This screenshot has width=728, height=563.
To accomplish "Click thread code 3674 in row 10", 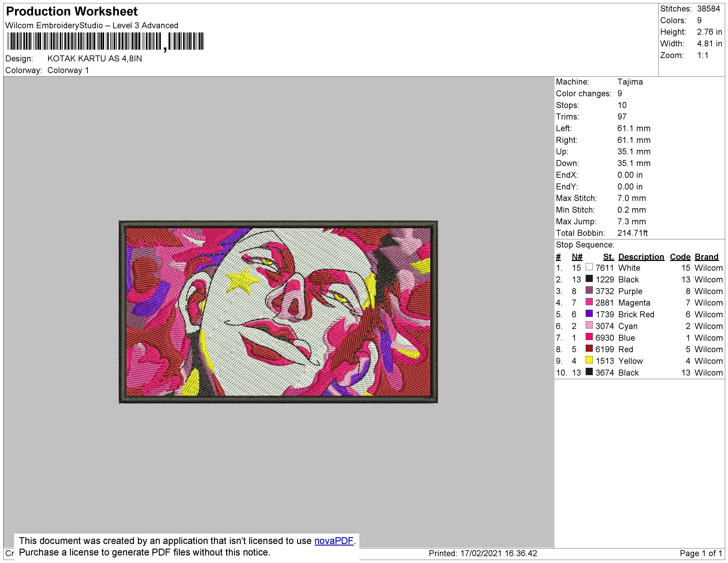I will 605,373.
